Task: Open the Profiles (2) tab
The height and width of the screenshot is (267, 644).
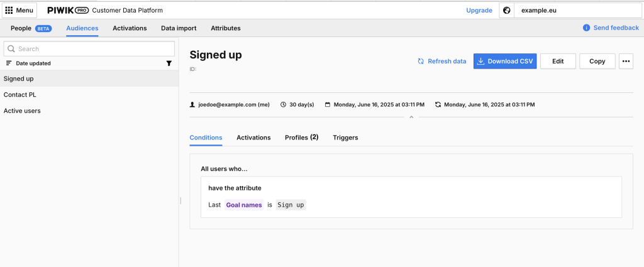Action: click(x=301, y=138)
